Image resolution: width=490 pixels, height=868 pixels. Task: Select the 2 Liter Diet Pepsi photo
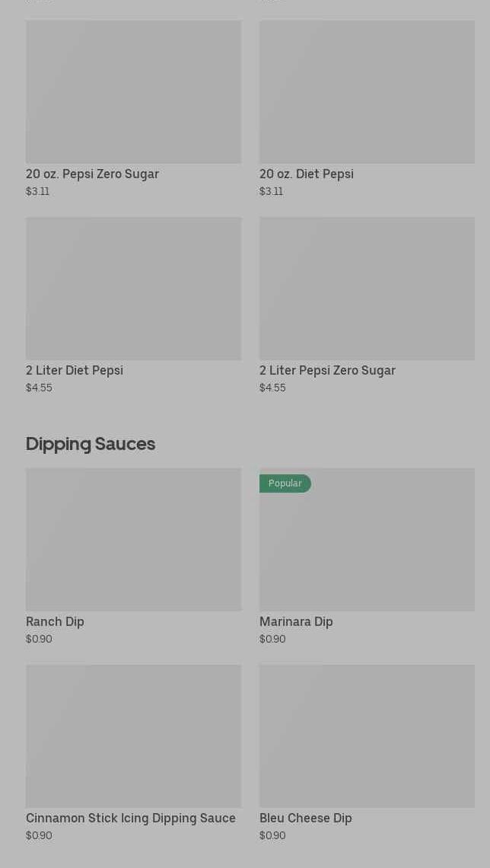pyautogui.click(x=133, y=288)
